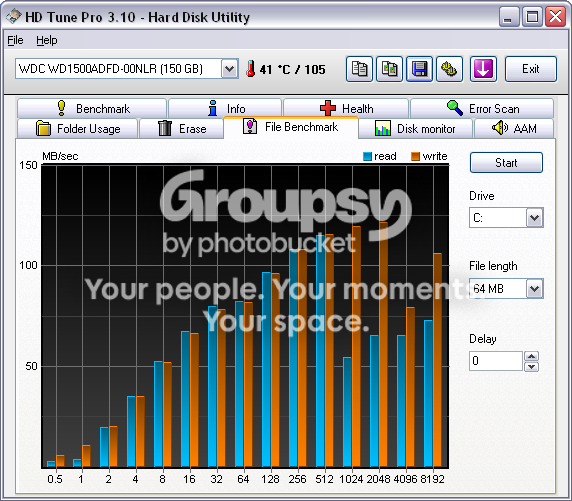Expand the Drive letter dropdown
The width and height of the screenshot is (572, 501).
click(534, 218)
